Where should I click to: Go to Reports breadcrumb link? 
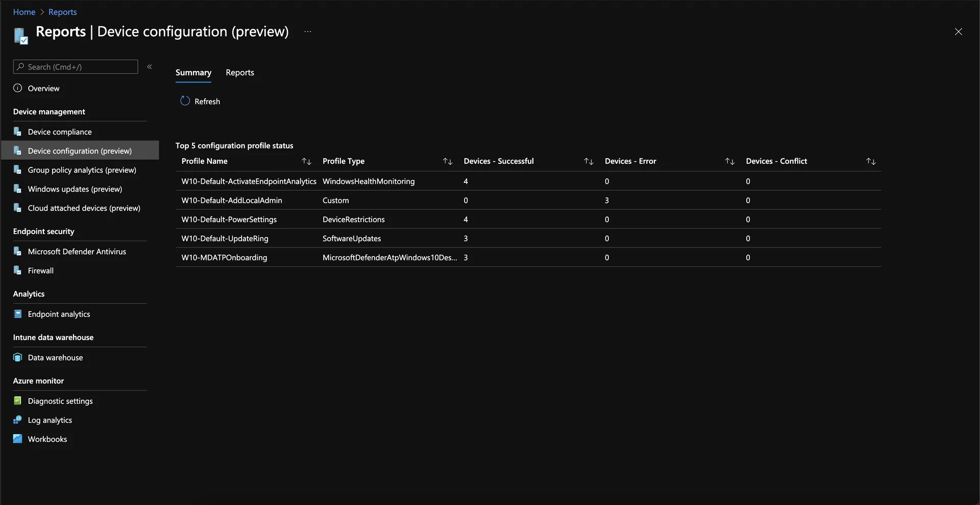[x=63, y=12]
